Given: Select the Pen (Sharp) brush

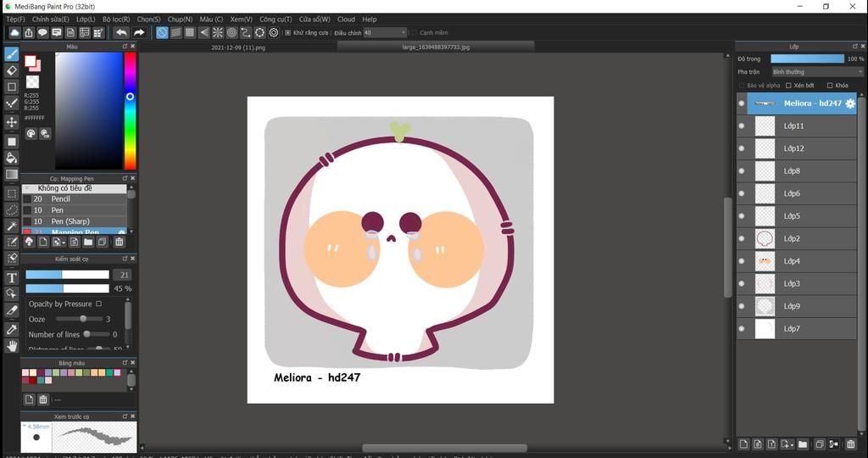Looking at the screenshot, I should point(75,221).
